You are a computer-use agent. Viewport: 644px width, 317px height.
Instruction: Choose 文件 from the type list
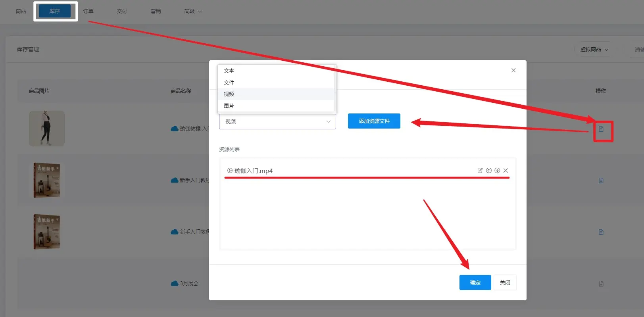(x=229, y=83)
